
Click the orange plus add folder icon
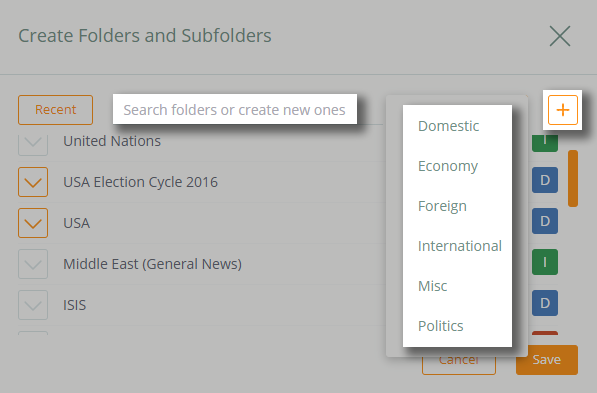[x=563, y=110]
